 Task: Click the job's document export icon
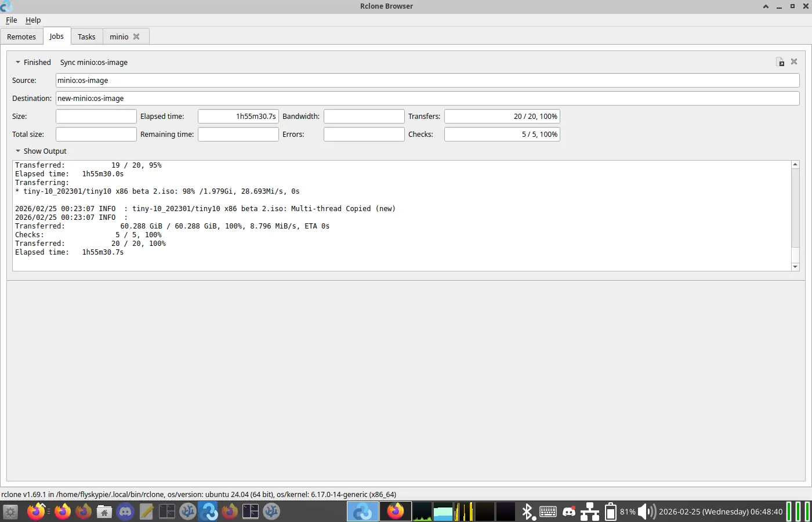[x=780, y=62]
